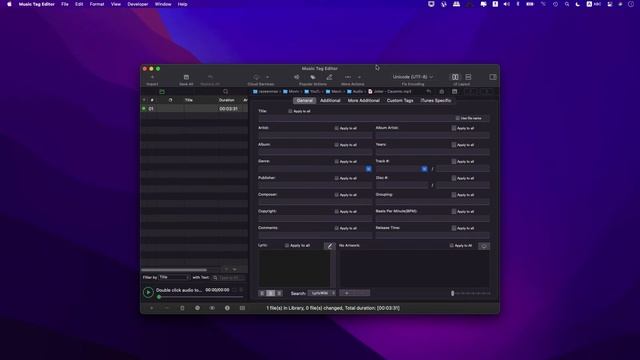Open the Apple menu
This screenshot has height=360, width=640.
click(9, 4)
